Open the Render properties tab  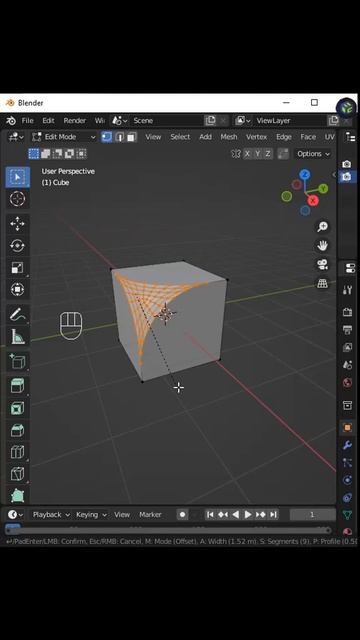click(x=347, y=312)
